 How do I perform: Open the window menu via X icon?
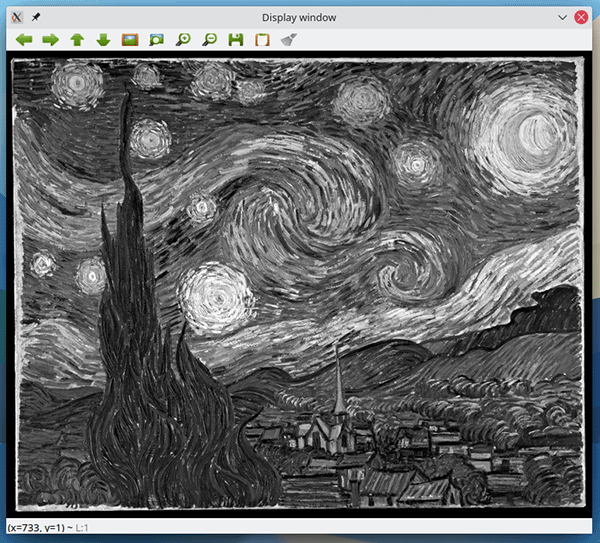click(15, 16)
